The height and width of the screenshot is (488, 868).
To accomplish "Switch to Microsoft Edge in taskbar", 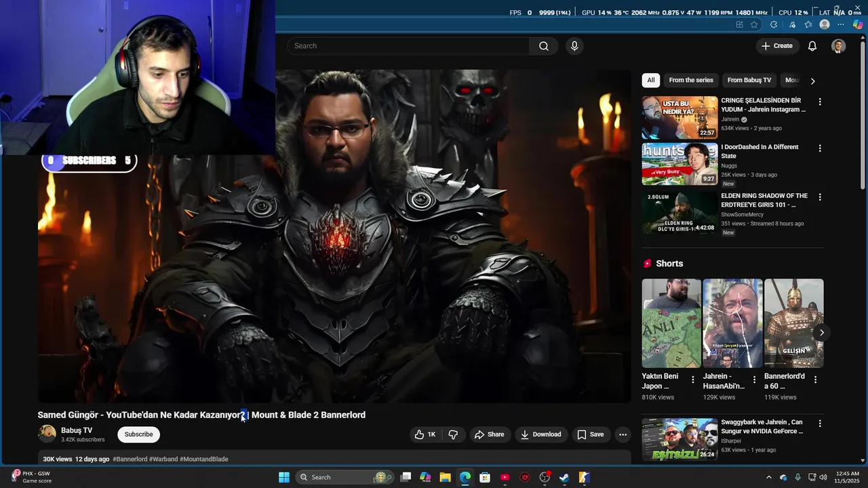I will (465, 477).
